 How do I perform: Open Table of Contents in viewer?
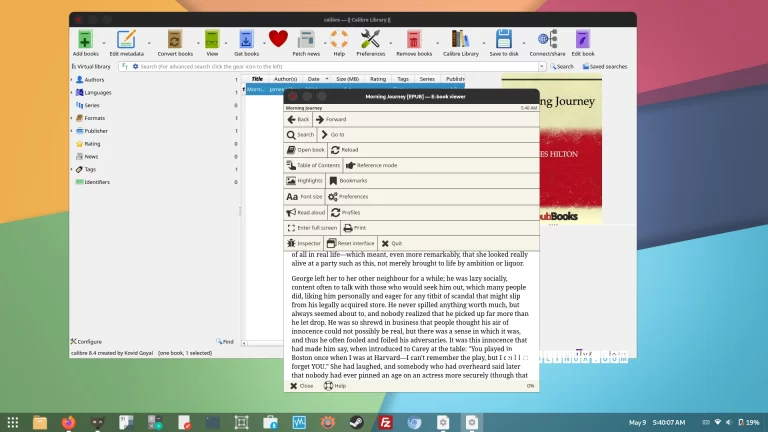313,164
